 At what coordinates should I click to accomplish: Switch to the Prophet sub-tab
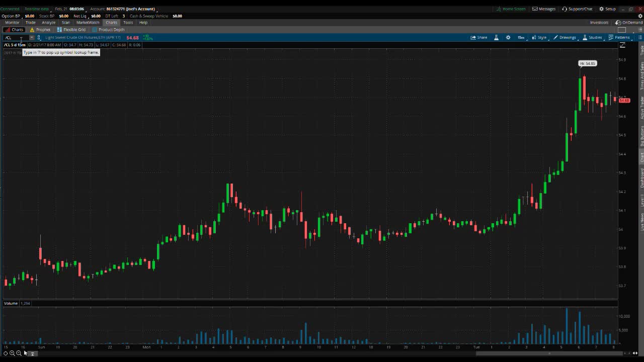[40, 30]
